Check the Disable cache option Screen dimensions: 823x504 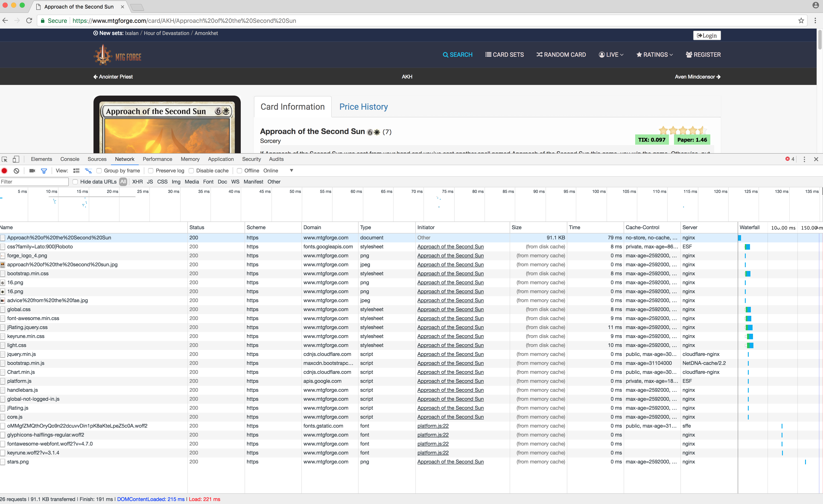(x=191, y=171)
